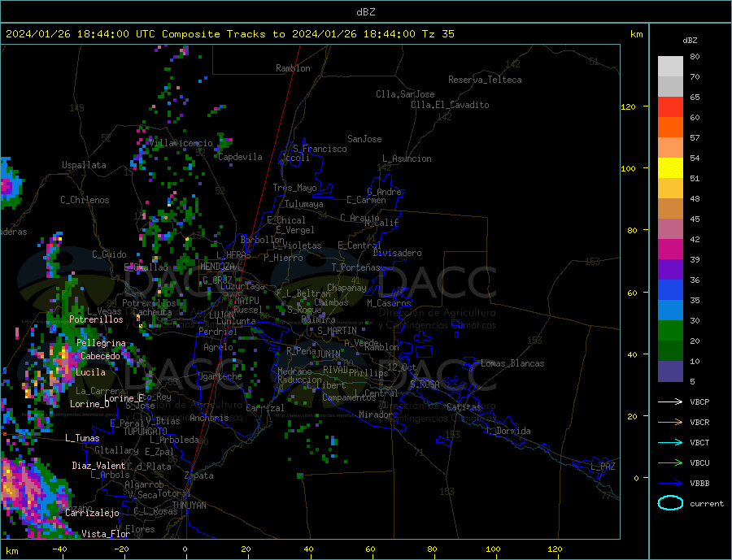
Task: Pick the bright yellow swatch between 54 and 51
Action: click(670, 168)
